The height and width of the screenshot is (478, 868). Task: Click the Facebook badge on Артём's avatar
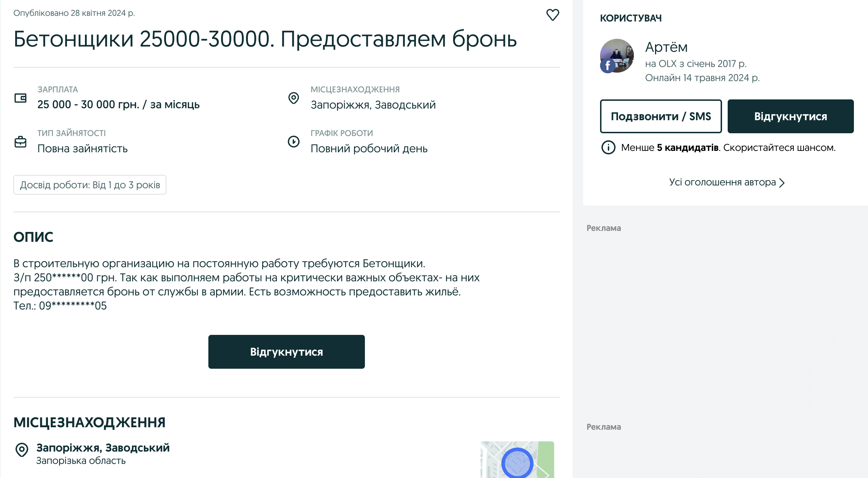pyautogui.click(x=607, y=66)
